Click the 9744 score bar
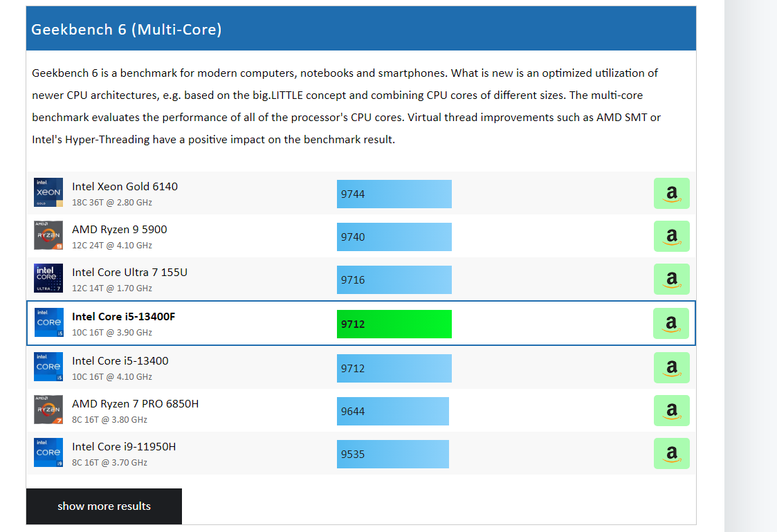Screen dimensions: 777x532 click(x=394, y=194)
